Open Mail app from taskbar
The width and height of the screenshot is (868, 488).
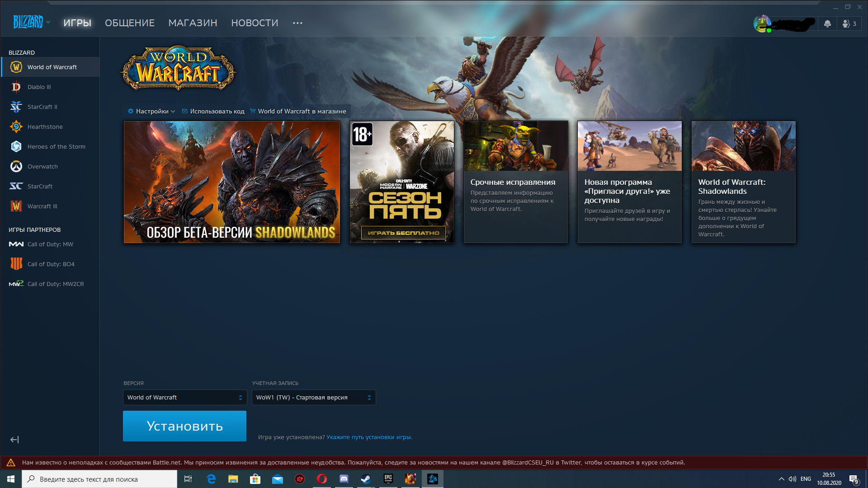[x=278, y=479]
